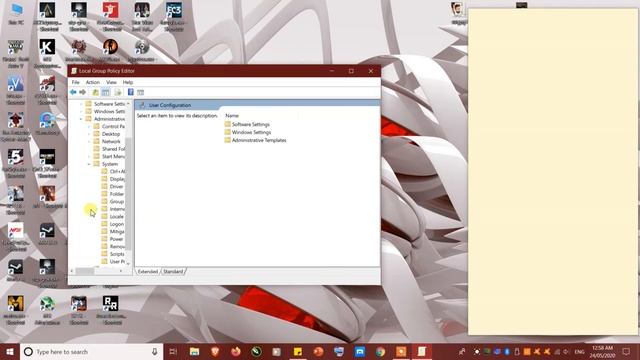Collapse the System tree node arrow

(x=89, y=164)
